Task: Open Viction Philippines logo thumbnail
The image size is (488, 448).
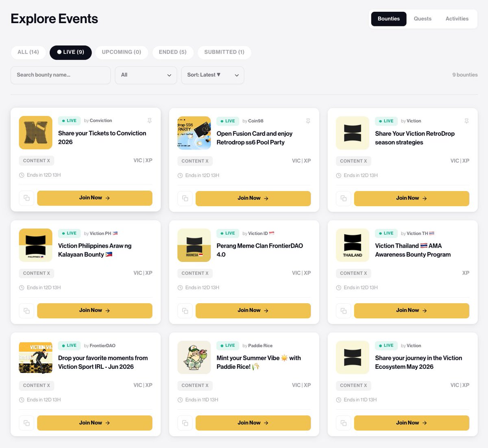Action: (x=36, y=245)
